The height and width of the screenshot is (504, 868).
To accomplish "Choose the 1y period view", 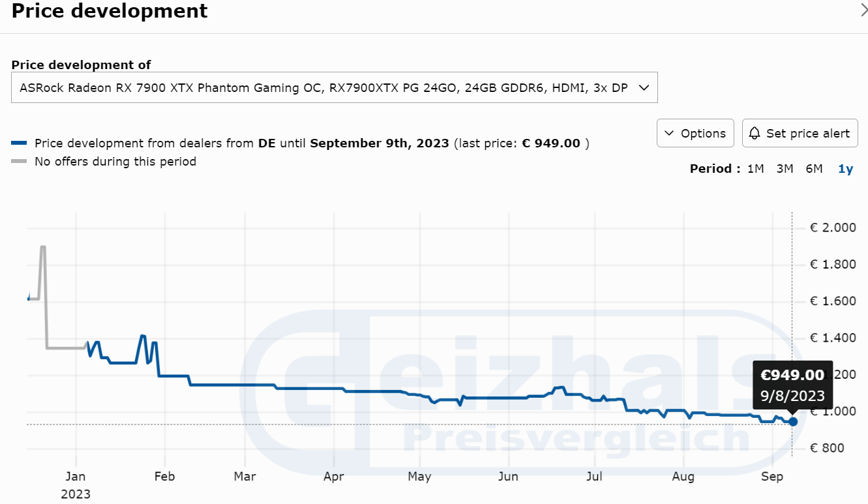I will [845, 169].
